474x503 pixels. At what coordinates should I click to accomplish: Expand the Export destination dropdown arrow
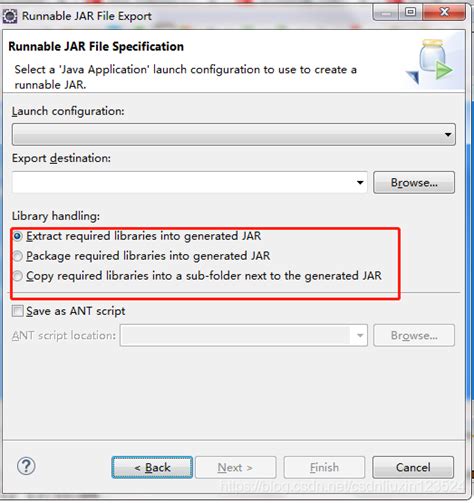click(360, 182)
